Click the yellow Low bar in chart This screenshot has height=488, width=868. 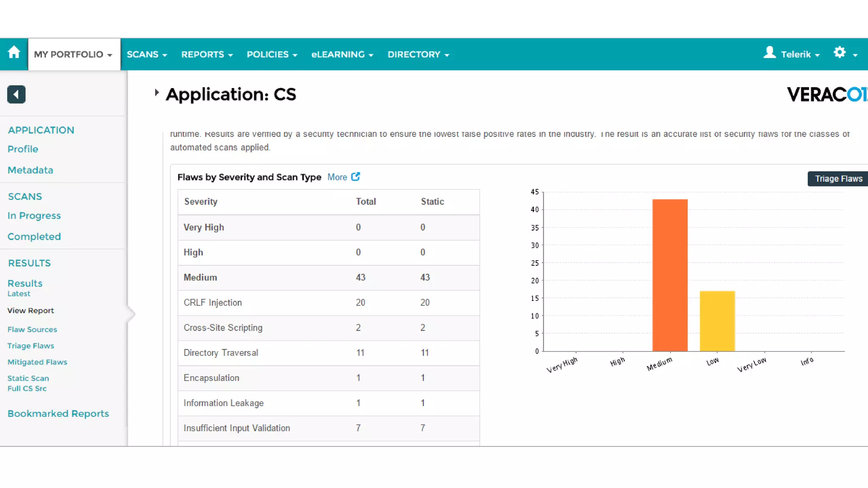click(717, 321)
